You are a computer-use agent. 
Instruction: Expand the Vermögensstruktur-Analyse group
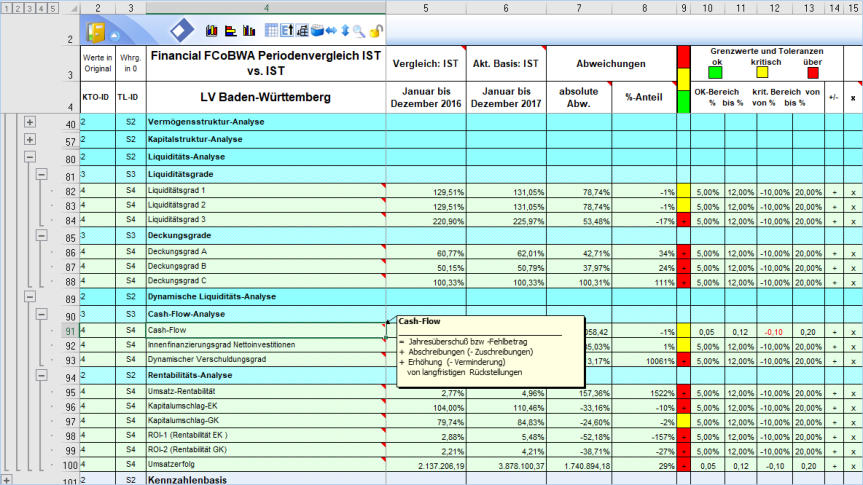pyautogui.click(x=30, y=122)
